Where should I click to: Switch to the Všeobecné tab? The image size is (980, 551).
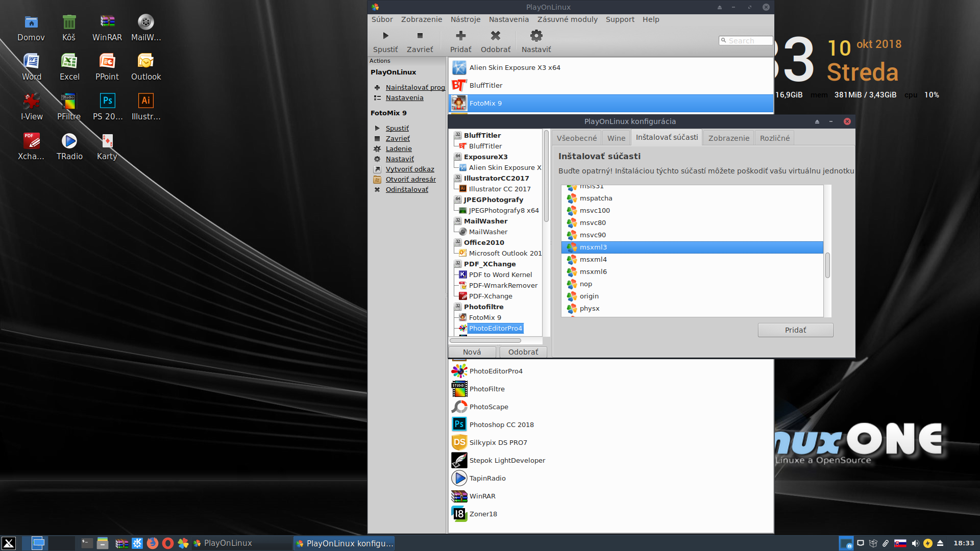577,138
